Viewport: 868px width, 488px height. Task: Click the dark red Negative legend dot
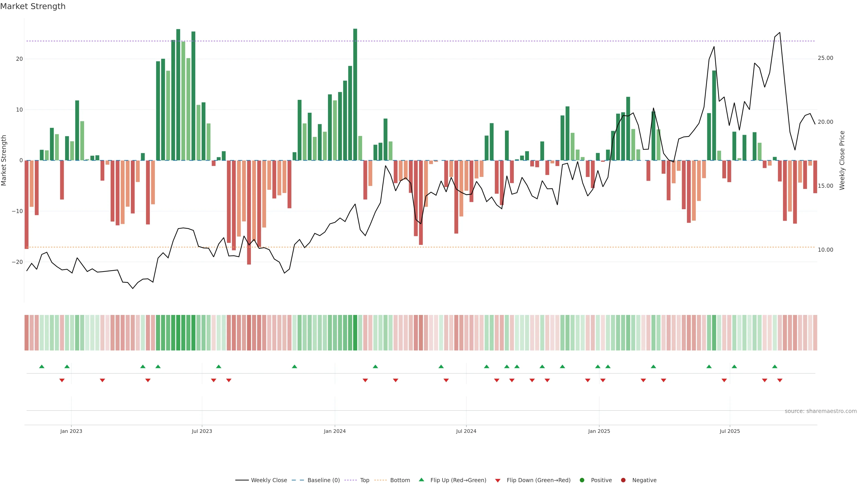coord(623,480)
